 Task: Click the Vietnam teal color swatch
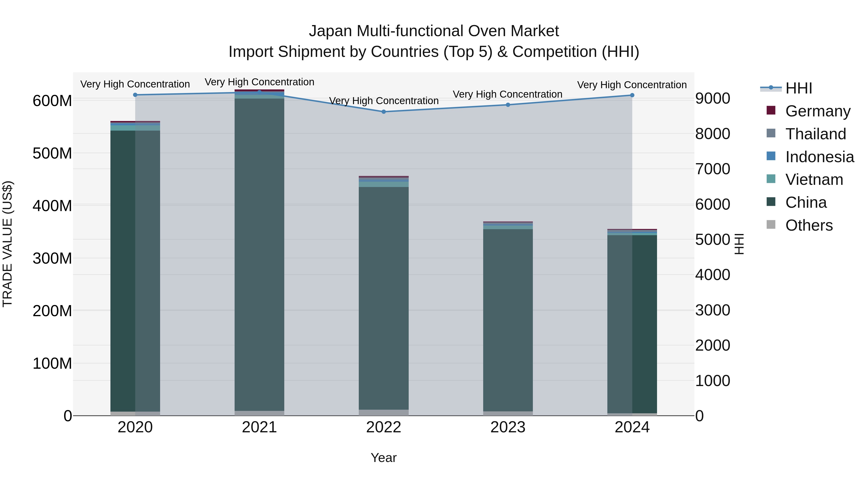[771, 179]
